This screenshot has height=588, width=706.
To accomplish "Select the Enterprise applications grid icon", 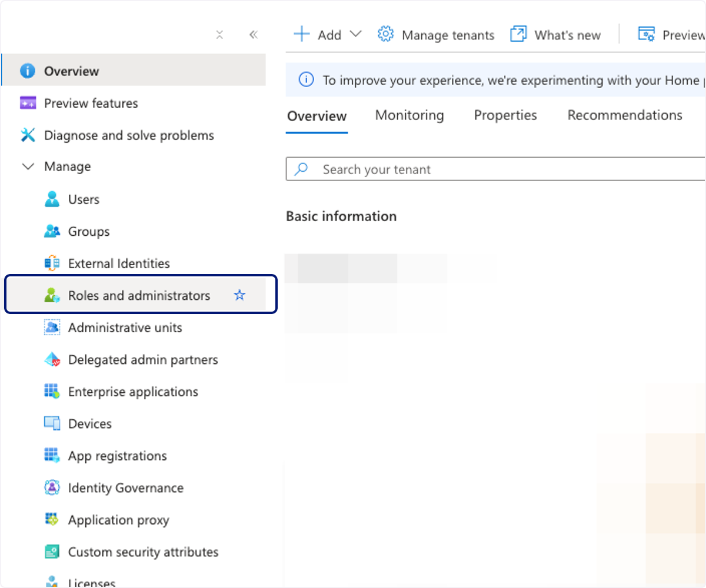I will pyautogui.click(x=52, y=392).
